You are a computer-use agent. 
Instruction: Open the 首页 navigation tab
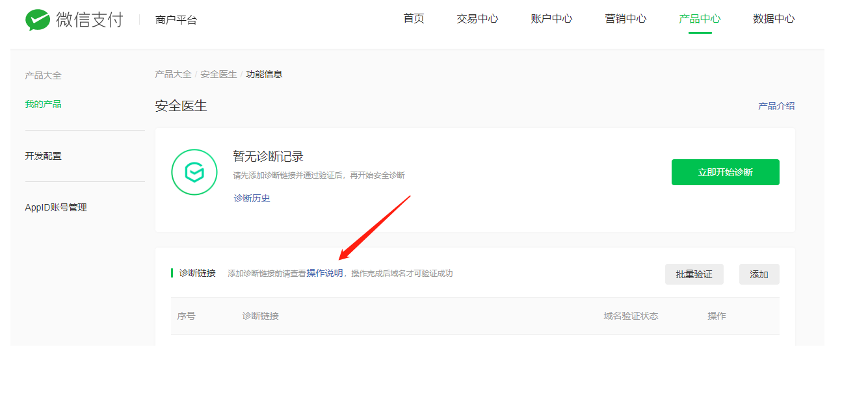(x=414, y=19)
